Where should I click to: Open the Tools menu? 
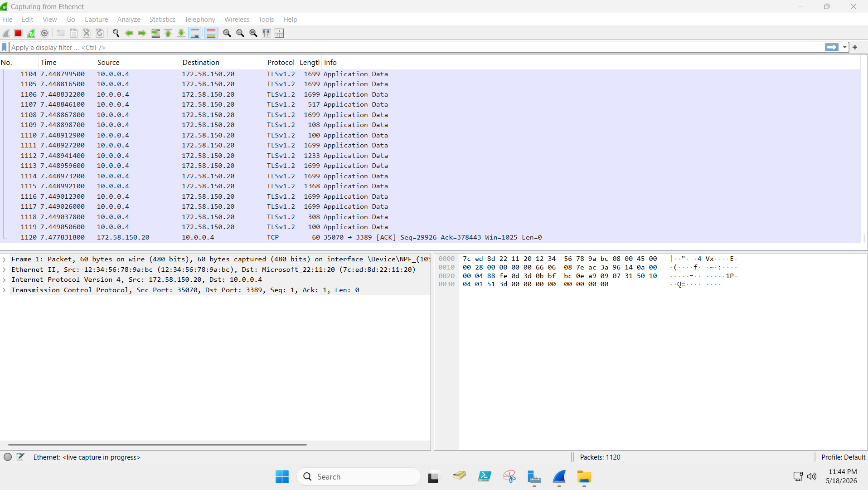[x=266, y=20]
